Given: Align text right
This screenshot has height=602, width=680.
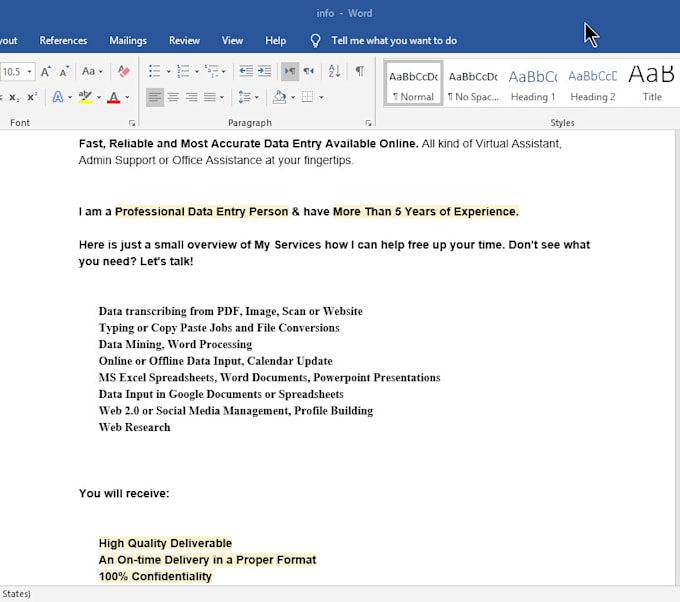Looking at the screenshot, I should click(192, 97).
